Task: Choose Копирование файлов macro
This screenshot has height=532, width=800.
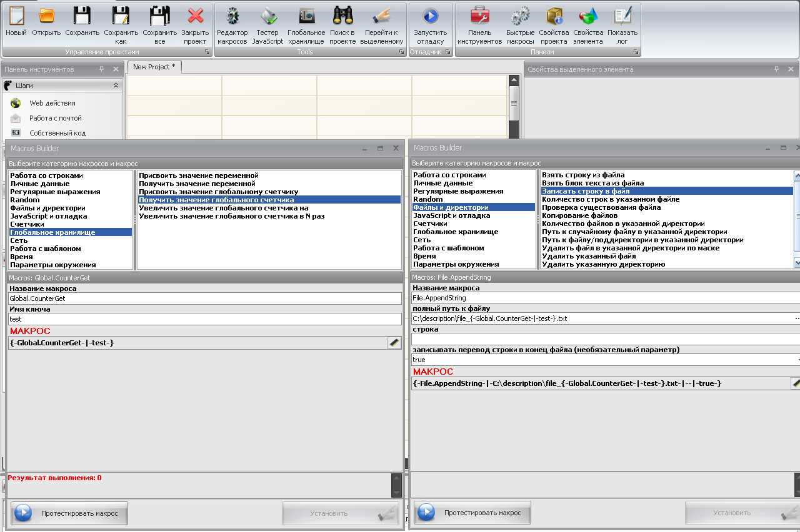Action: (x=579, y=215)
